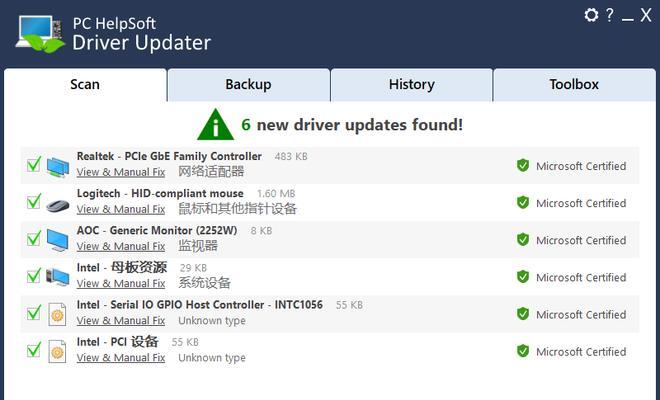Image resolution: width=660 pixels, height=400 pixels.
Task: Switch to the Backup tab
Action: pyautogui.click(x=248, y=85)
